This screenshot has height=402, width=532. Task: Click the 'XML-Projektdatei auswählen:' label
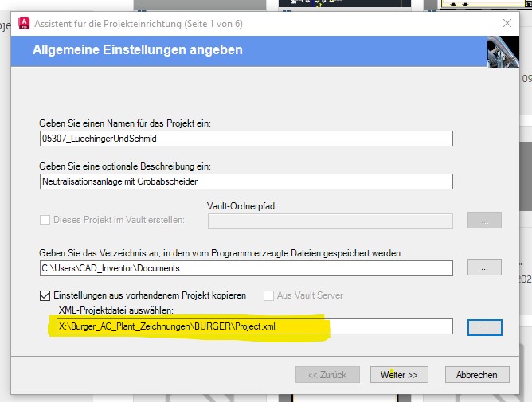click(x=116, y=310)
